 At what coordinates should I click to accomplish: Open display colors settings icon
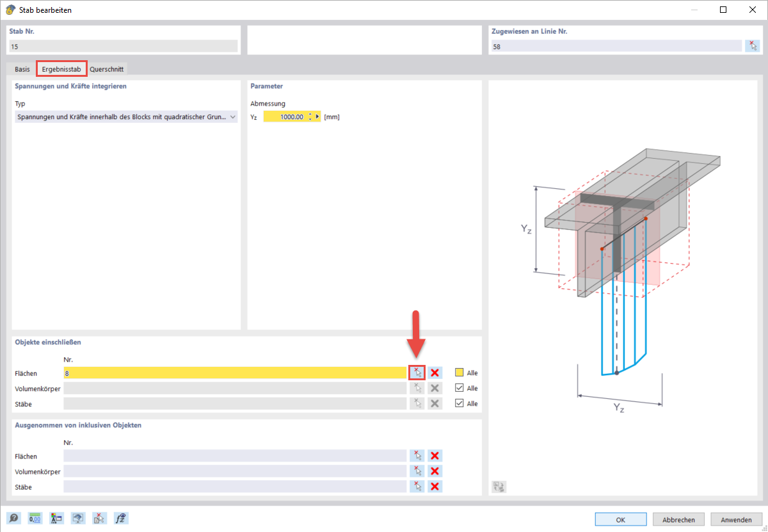pos(56,518)
